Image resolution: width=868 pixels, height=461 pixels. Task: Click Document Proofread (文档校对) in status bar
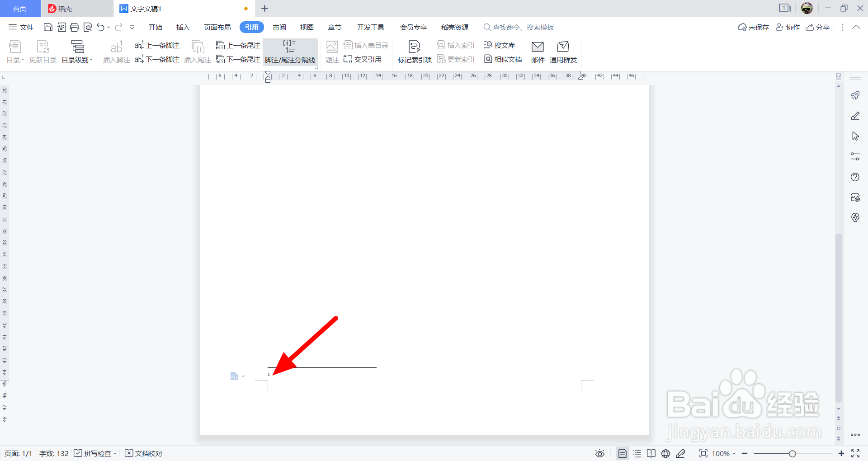(x=143, y=453)
